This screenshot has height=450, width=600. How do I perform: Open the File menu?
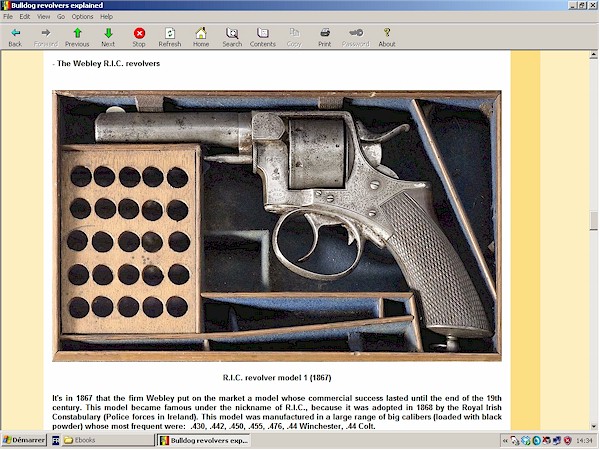coord(8,17)
